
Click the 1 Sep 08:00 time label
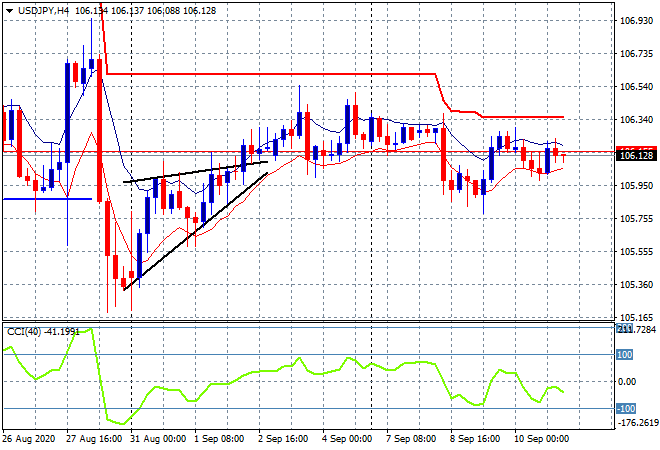(x=219, y=439)
